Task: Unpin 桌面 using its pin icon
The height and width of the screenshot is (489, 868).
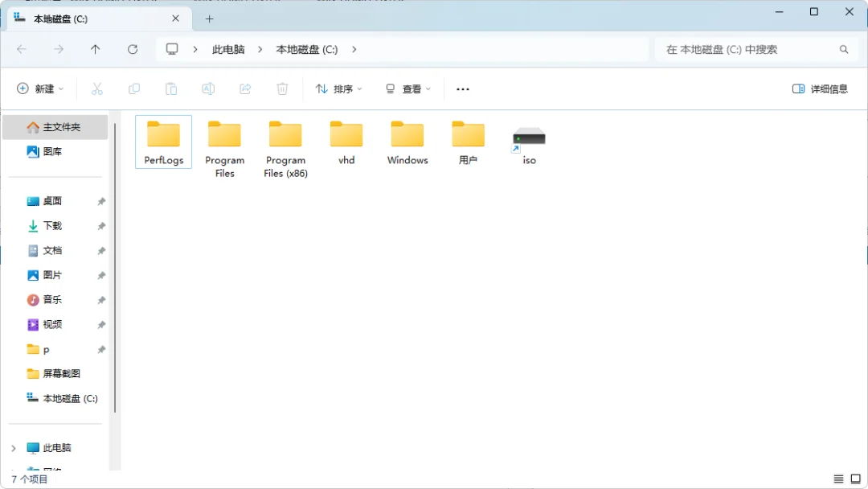Action: pyautogui.click(x=101, y=201)
